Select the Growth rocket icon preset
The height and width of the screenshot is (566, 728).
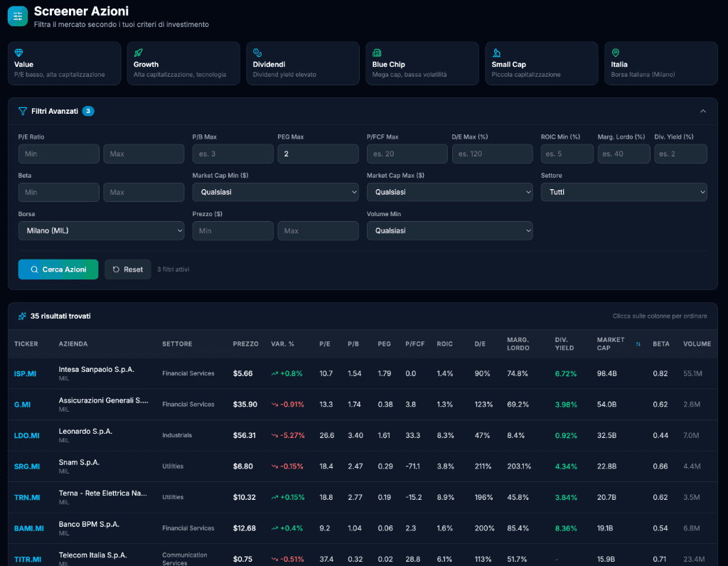pyautogui.click(x=139, y=53)
